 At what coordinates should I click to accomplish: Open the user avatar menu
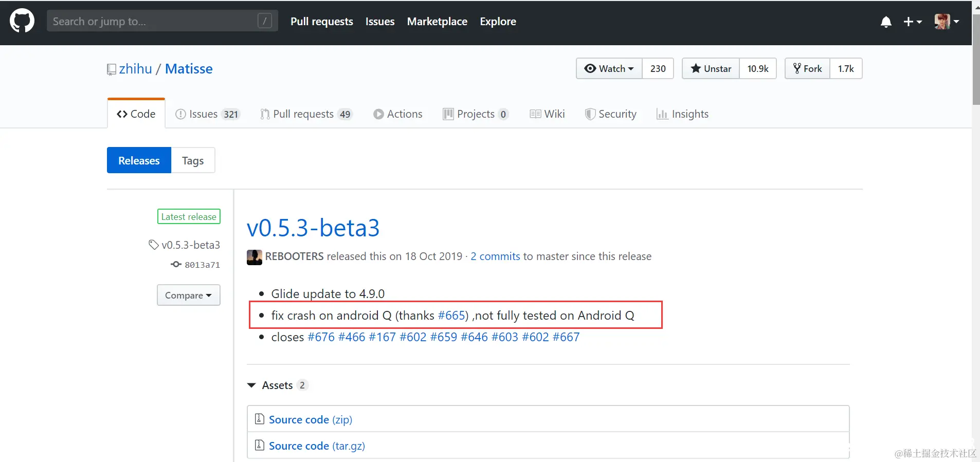pyautogui.click(x=947, y=22)
